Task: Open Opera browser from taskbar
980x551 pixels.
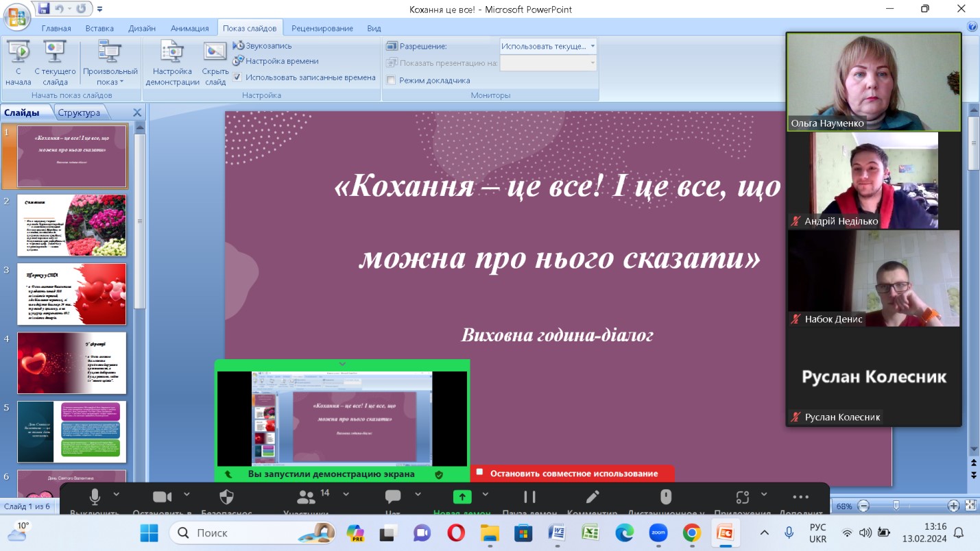Action: (456, 532)
